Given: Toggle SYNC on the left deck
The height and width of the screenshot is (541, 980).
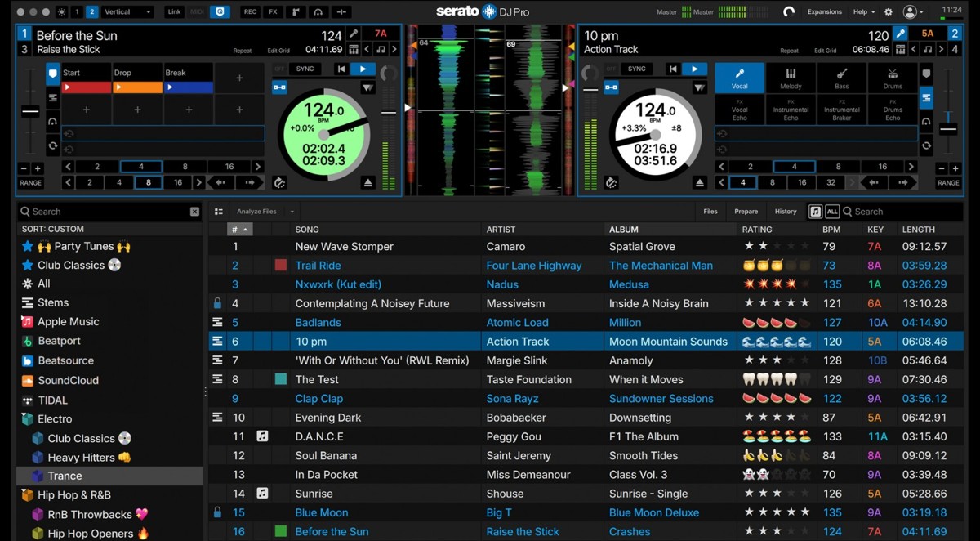Looking at the screenshot, I should (x=305, y=69).
